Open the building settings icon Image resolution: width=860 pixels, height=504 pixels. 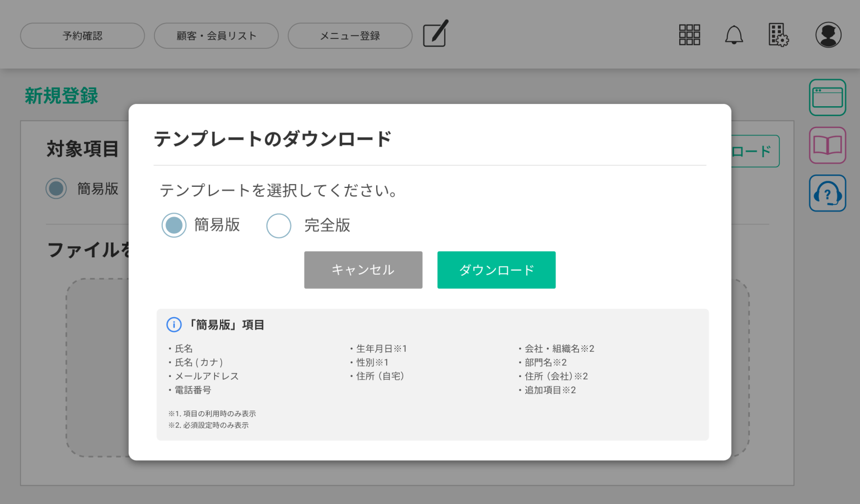pyautogui.click(x=778, y=35)
